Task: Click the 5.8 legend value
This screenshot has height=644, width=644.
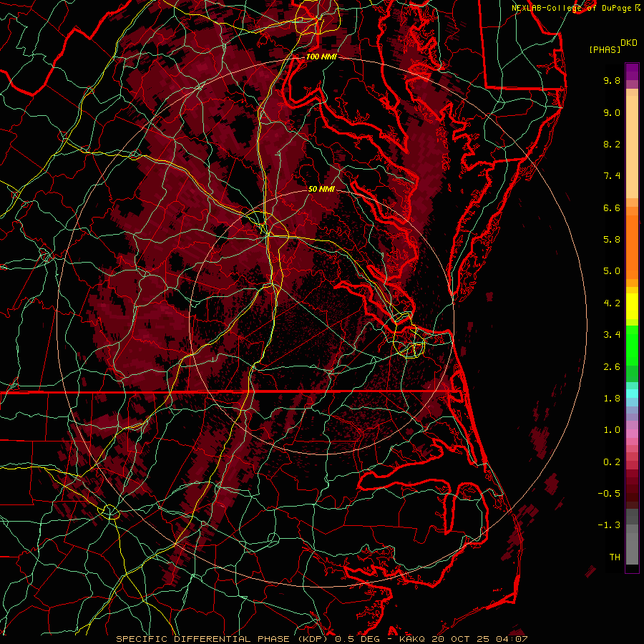Action: [612, 240]
